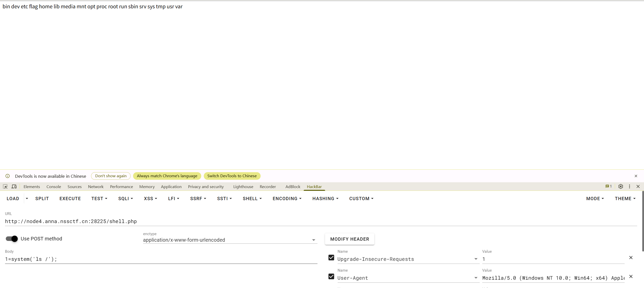Image resolution: width=644 pixels, height=288 pixels.
Task: Switch to the Network tab
Action: click(x=96, y=187)
